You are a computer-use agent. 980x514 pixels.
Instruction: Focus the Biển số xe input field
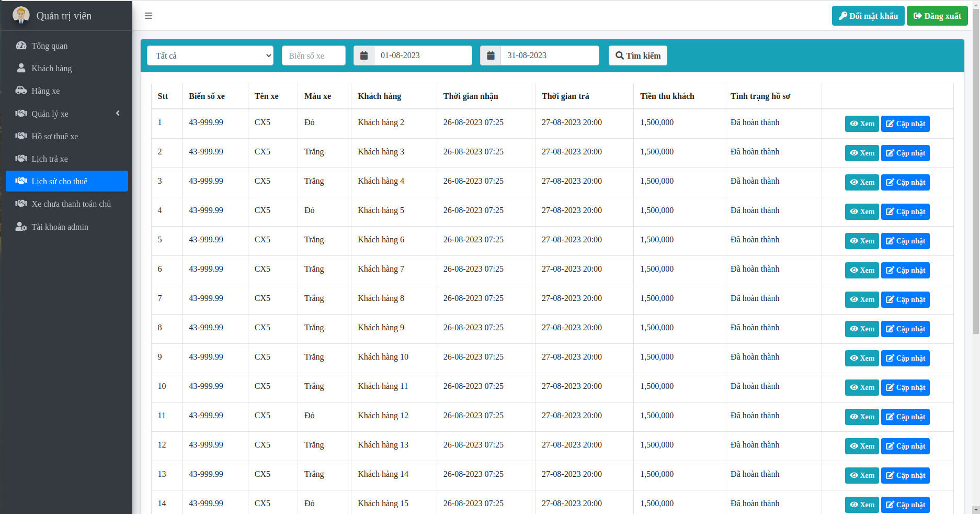pyautogui.click(x=313, y=55)
